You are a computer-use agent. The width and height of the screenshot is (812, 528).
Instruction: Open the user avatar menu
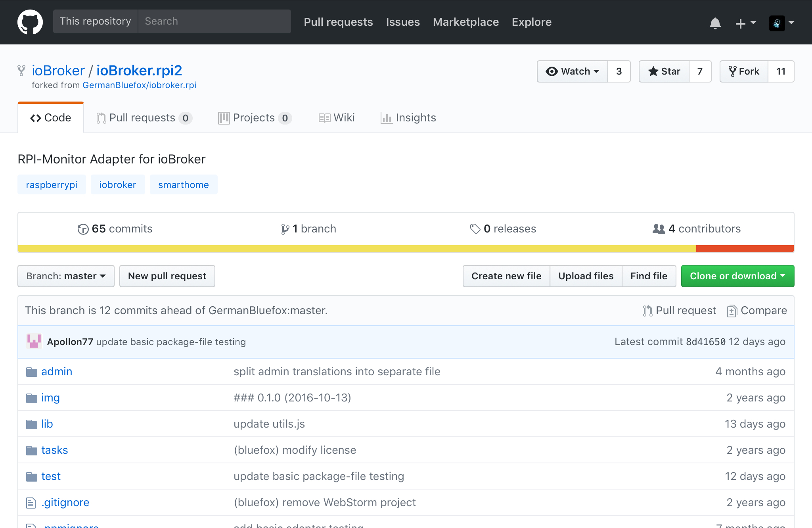coord(781,23)
